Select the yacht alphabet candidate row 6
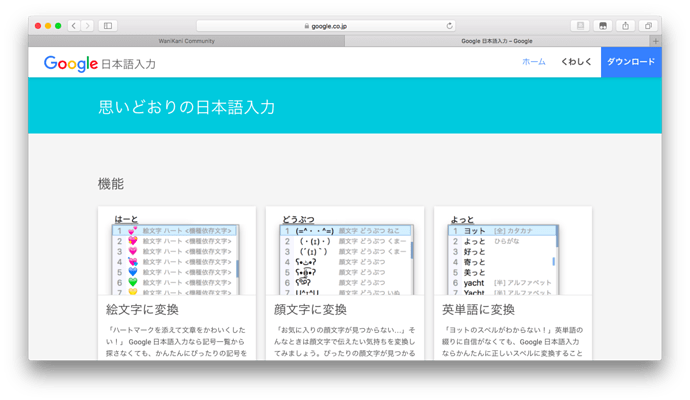 click(502, 283)
